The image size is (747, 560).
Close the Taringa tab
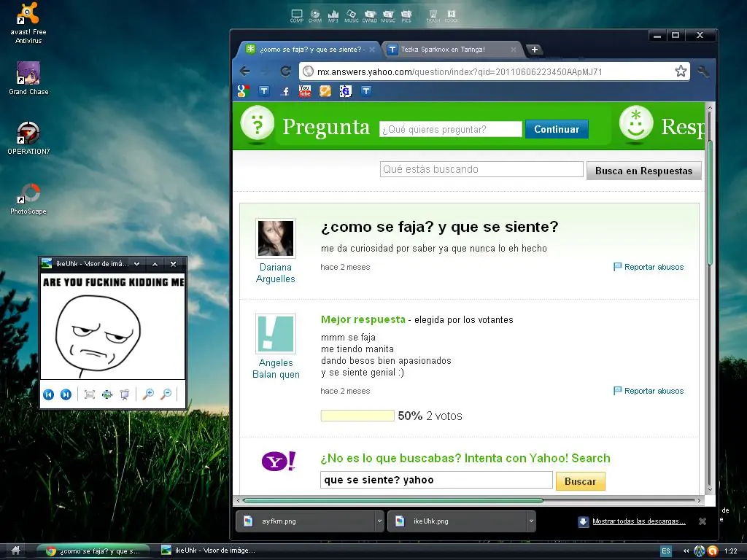click(x=513, y=50)
